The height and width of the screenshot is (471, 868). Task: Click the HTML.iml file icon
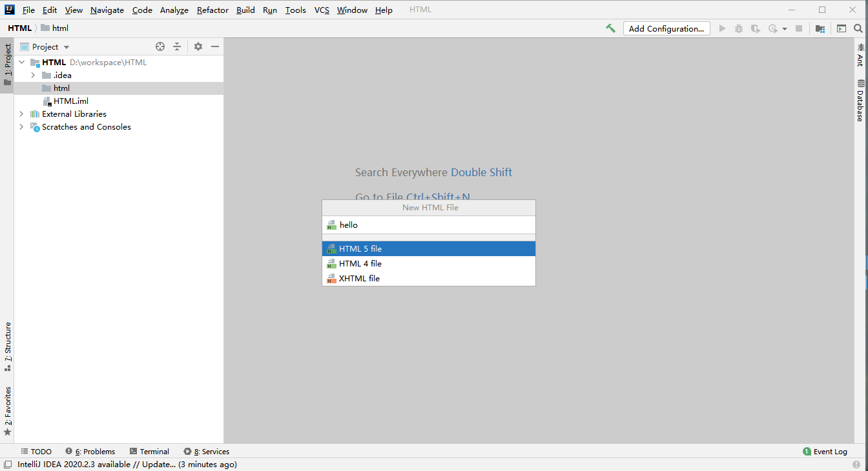[x=46, y=101]
